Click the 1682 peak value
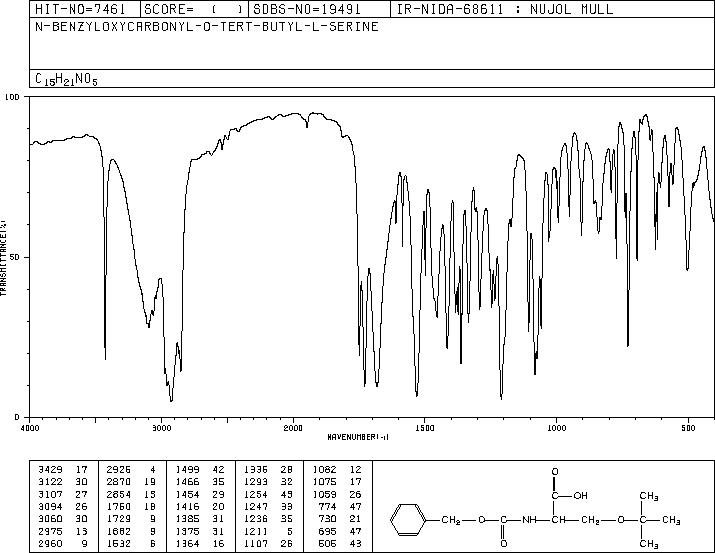This screenshot has width=715, height=553. (119, 531)
